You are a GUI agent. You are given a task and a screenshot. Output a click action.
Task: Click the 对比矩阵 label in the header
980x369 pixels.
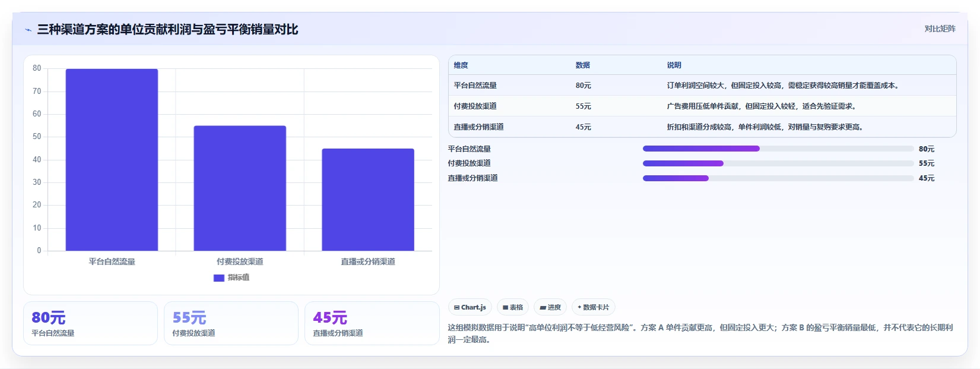point(940,29)
